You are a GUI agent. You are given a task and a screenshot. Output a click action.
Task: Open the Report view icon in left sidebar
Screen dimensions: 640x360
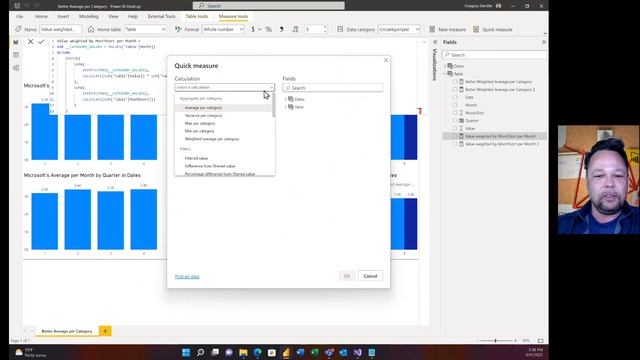click(16, 42)
